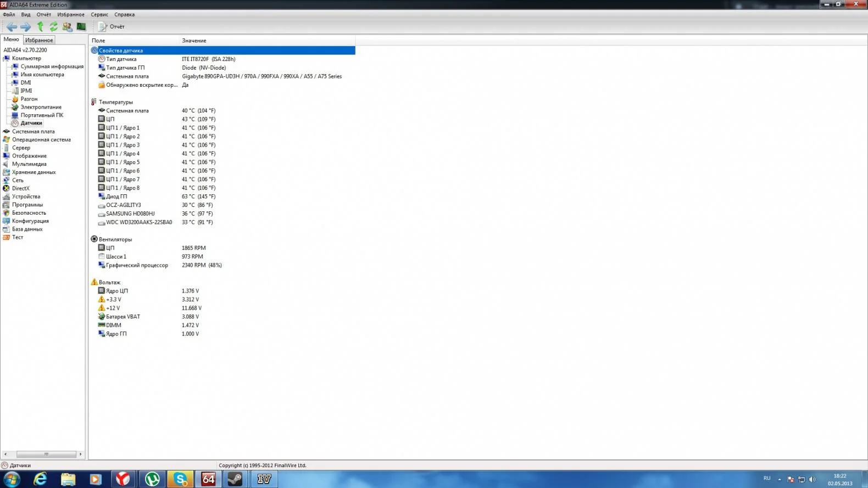Image resolution: width=868 pixels, height=488 pixels.
Task: Click the two-people icon in the toolbar
Action: coord(68,26)
